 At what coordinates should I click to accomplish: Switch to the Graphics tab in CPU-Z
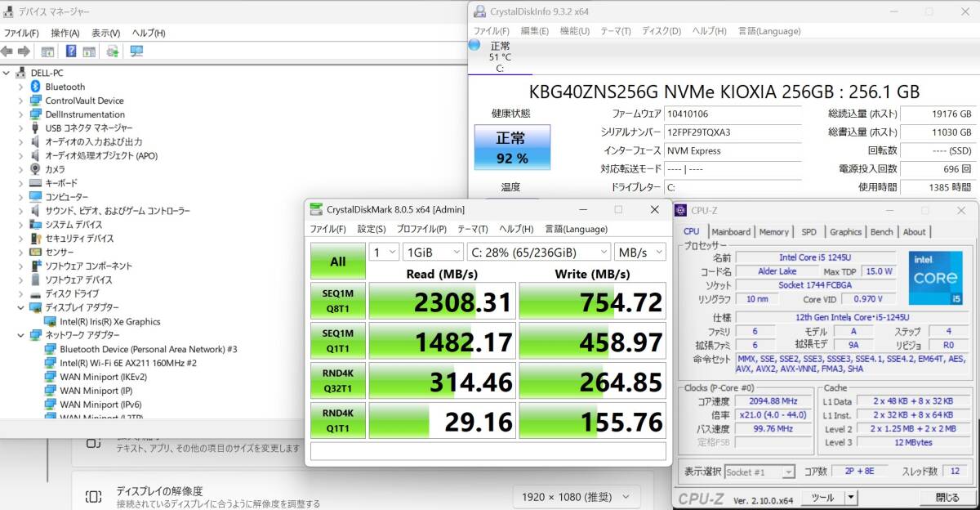[x=845, y=232]
